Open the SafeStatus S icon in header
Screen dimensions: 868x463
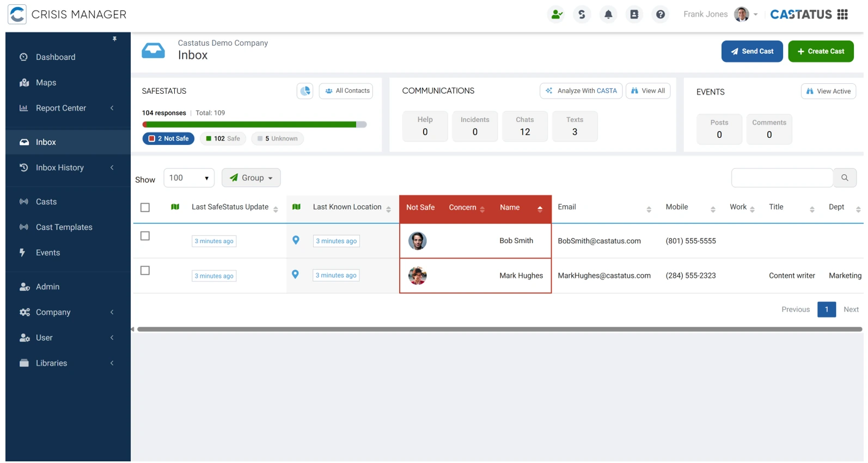(x=582, y=15)
